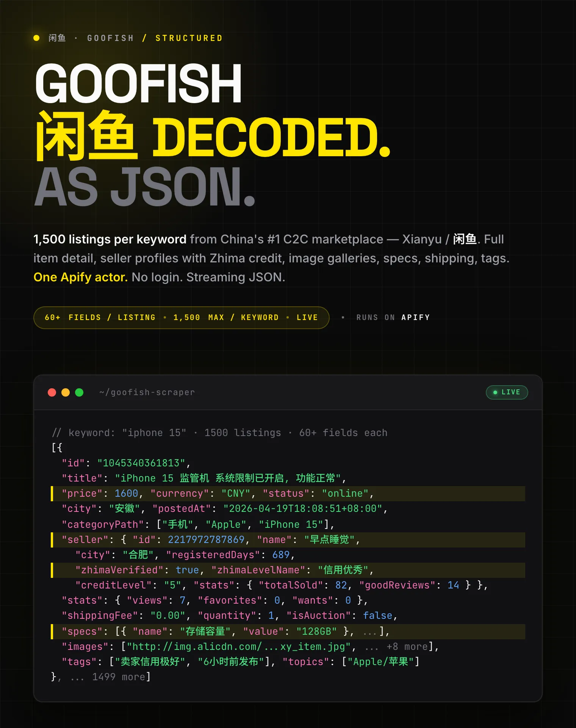
Task: Click the seller id 2217972787869
Action: [x=206, y=540]
